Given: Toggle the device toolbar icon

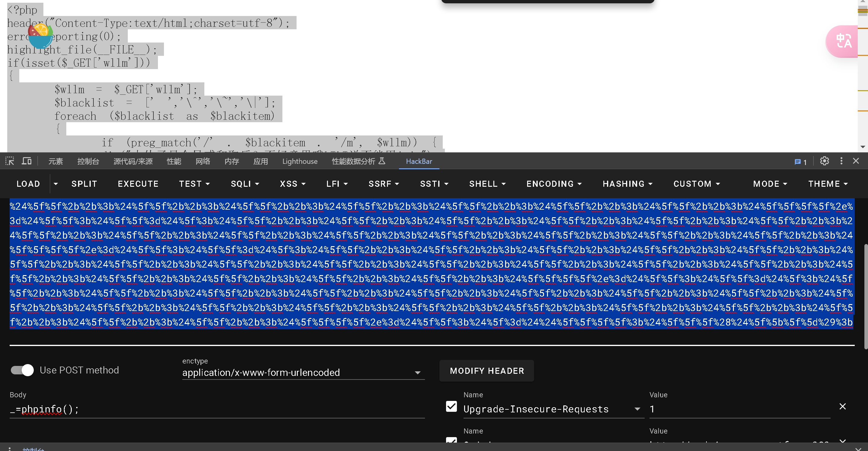Looking at the screenshot, I should tap(27, 161).
